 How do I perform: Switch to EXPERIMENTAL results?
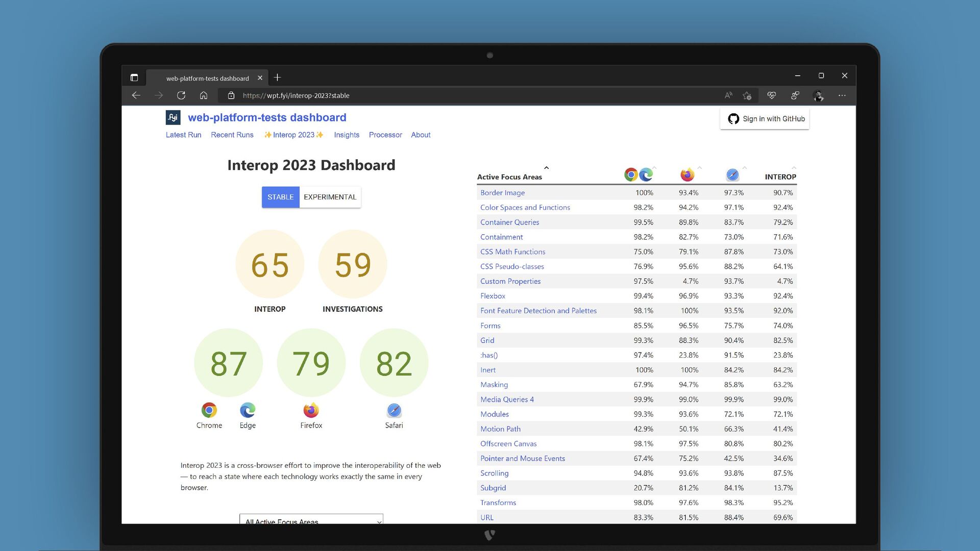tap(330, 197)
